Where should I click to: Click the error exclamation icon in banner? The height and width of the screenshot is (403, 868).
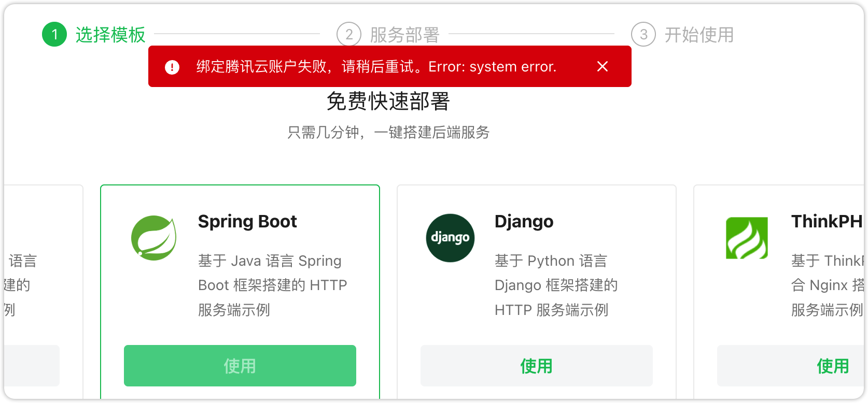click(172, 67)
